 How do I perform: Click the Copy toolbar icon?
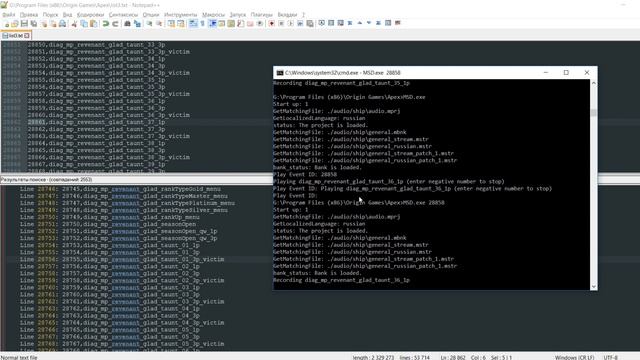[84, 24]
